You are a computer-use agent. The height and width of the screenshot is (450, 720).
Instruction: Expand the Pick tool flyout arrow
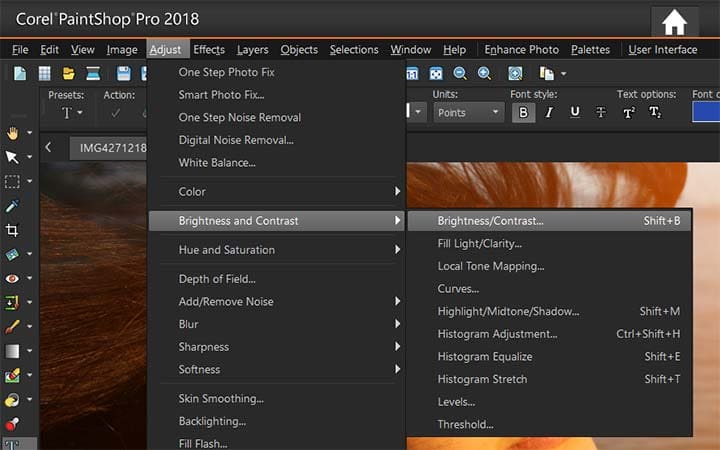click(29, 157)
